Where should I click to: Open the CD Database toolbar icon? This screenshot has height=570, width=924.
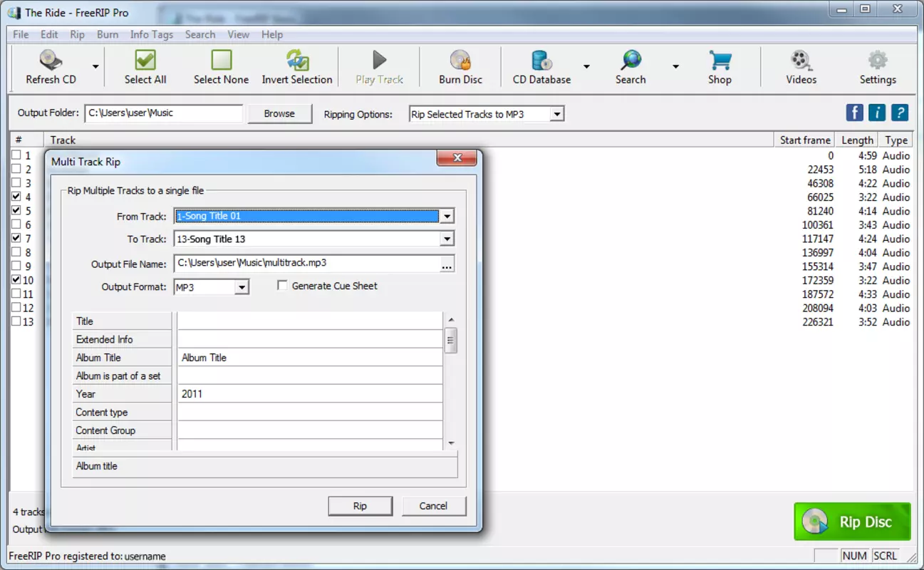pyautogui.click(x=541, y=61)
